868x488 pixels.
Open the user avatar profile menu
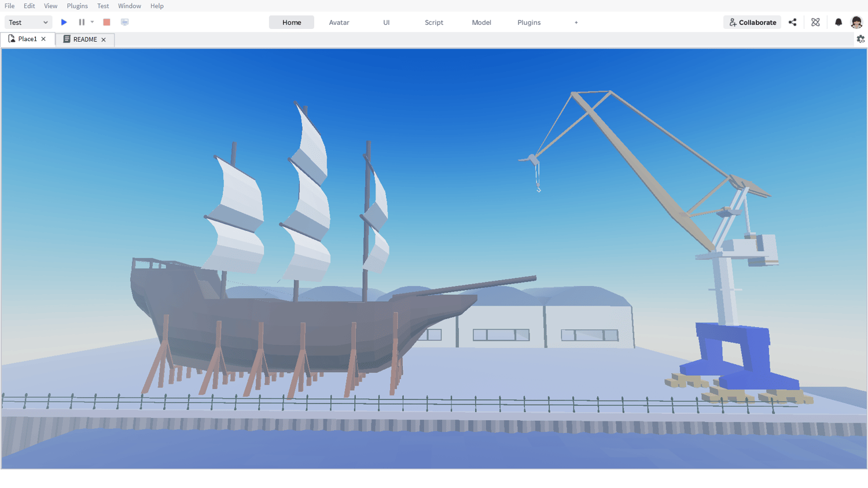(856, 22)
